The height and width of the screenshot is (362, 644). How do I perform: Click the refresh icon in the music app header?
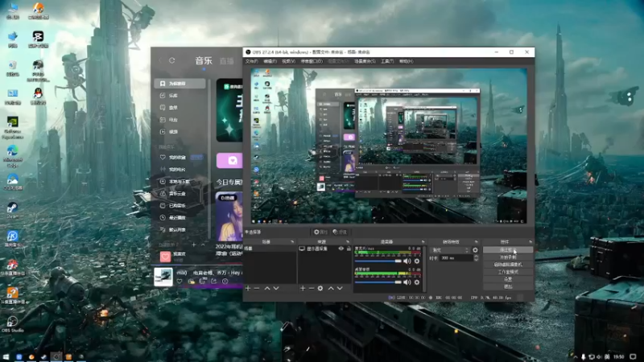point(172,60)
